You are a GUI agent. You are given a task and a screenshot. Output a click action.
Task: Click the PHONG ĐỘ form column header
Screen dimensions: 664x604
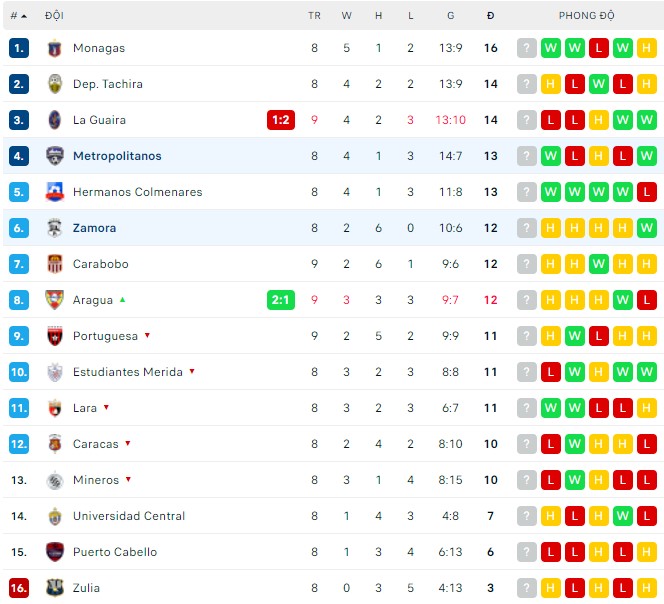pos(587,16)
